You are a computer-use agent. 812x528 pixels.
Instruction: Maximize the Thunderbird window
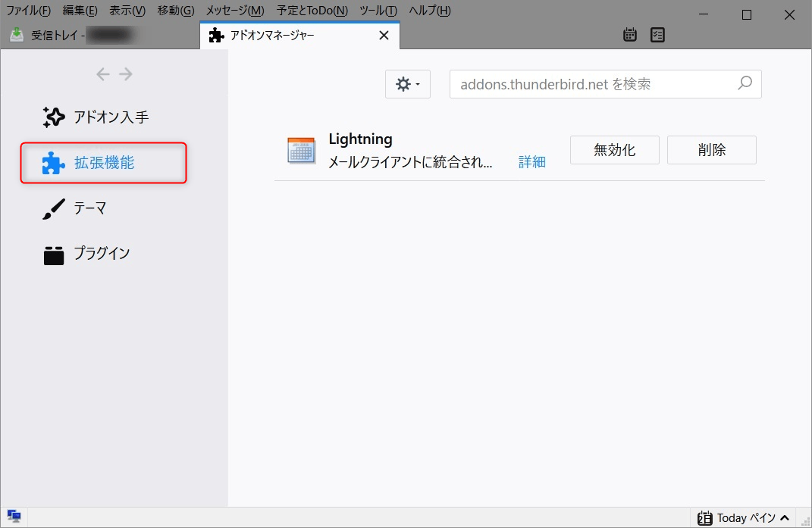click(747, 14)
